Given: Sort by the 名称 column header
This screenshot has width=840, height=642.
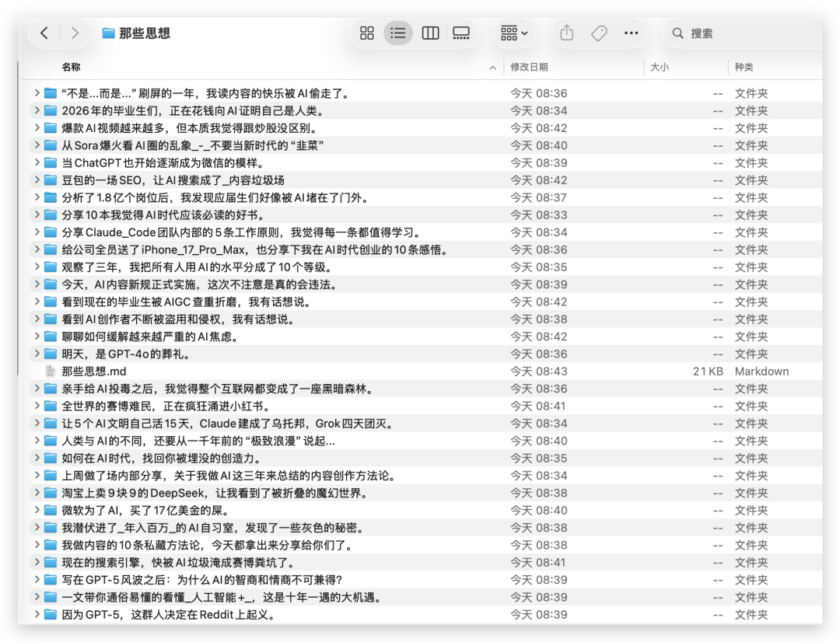Looking at the screenshot, I should tap(71, 67).
